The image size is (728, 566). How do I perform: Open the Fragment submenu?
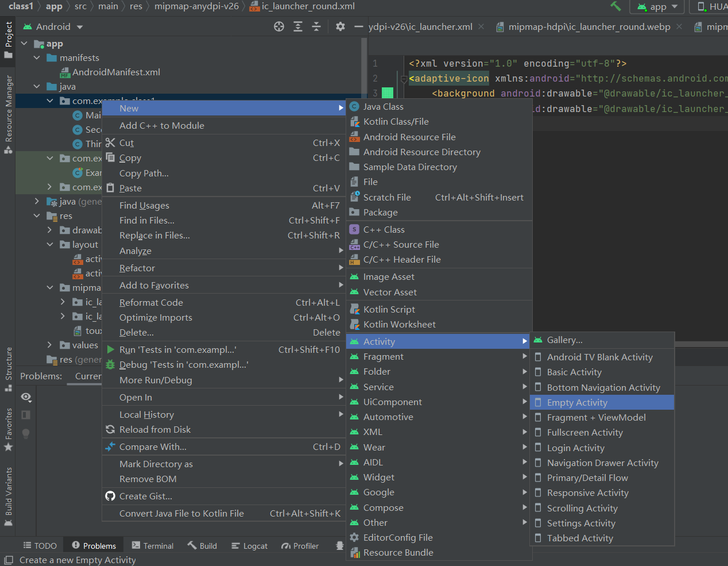tap(438, 357)
